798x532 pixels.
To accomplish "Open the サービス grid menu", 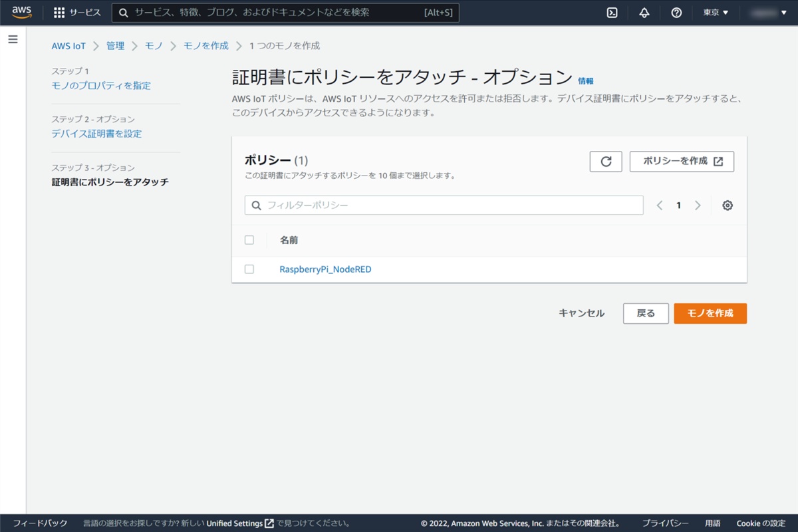I will (x=77, y=13).
